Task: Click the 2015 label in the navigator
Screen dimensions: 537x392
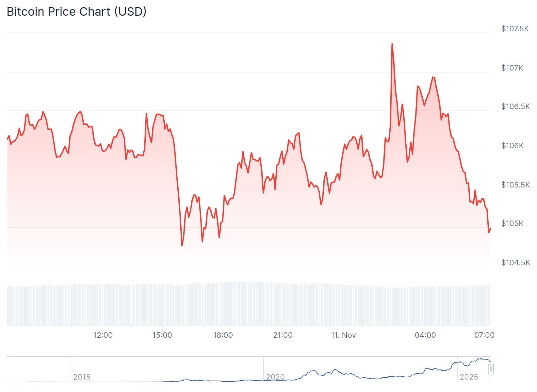Action: click(x=82, y=377)
